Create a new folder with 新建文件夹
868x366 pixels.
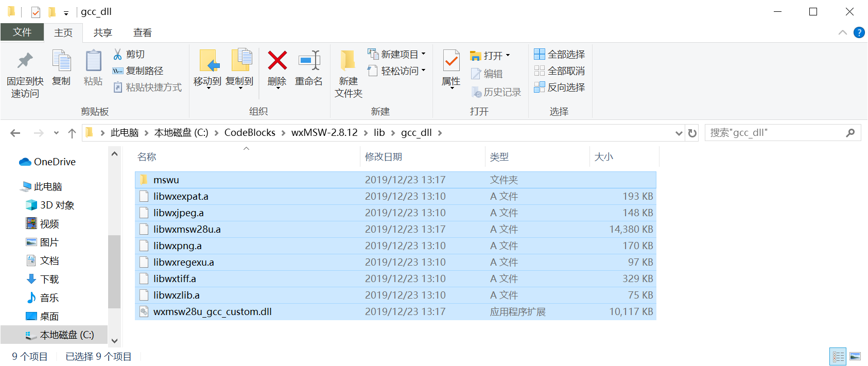tap(349, 73)
